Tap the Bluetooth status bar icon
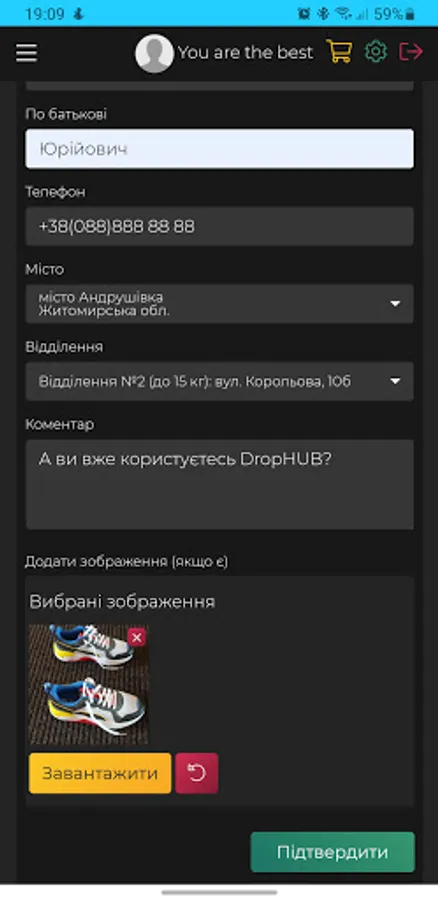The width and height of the screenshot is (438, 900). [323, 13]
